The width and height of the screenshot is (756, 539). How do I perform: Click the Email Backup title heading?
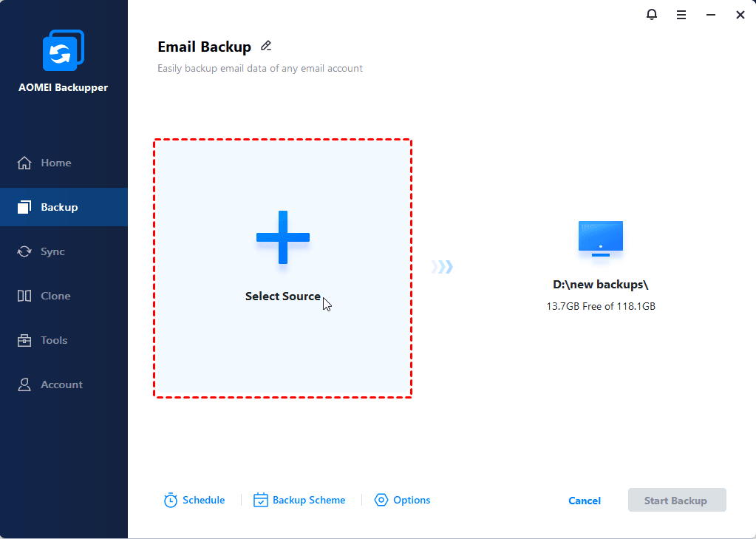205,46
